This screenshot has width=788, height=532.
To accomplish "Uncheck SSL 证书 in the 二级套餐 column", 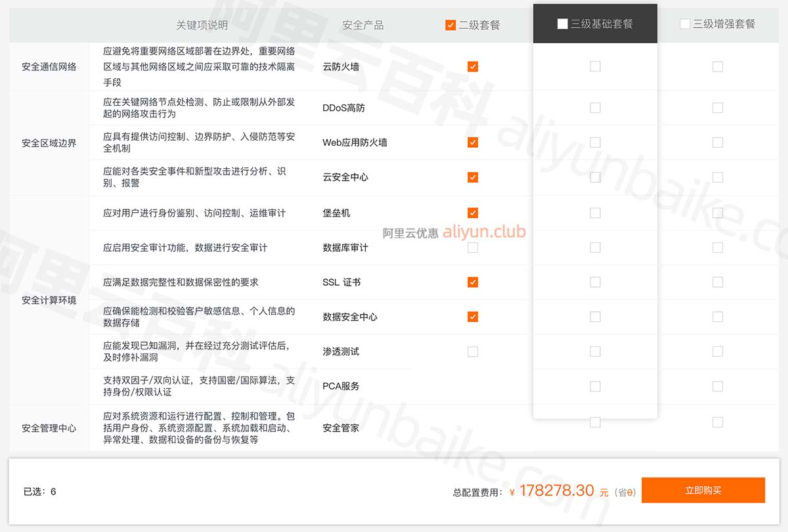I will click(x=473, y=282).
